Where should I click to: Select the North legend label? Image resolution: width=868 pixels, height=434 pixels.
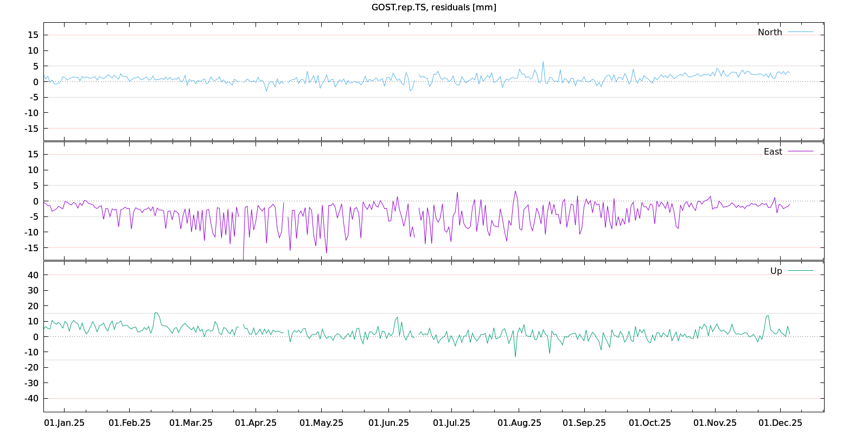pyautogui.click(x=770, y=32)
